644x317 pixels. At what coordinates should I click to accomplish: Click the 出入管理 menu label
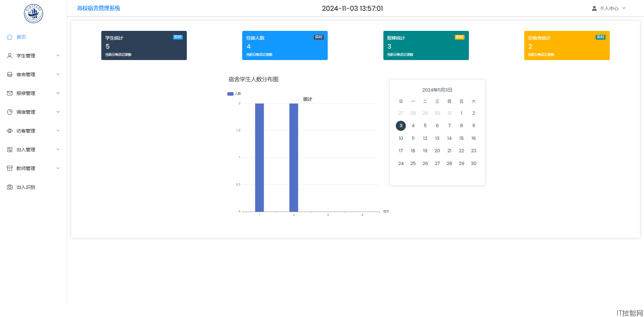(x=26, y=150)
